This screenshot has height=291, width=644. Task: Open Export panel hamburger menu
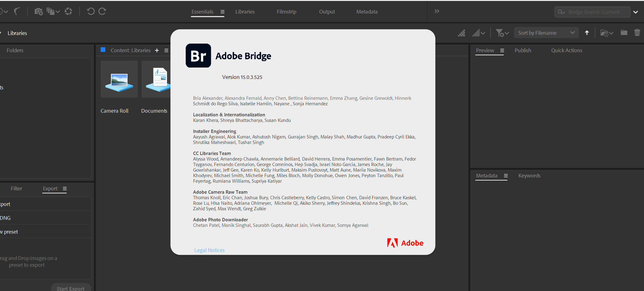tap(65, 189)
